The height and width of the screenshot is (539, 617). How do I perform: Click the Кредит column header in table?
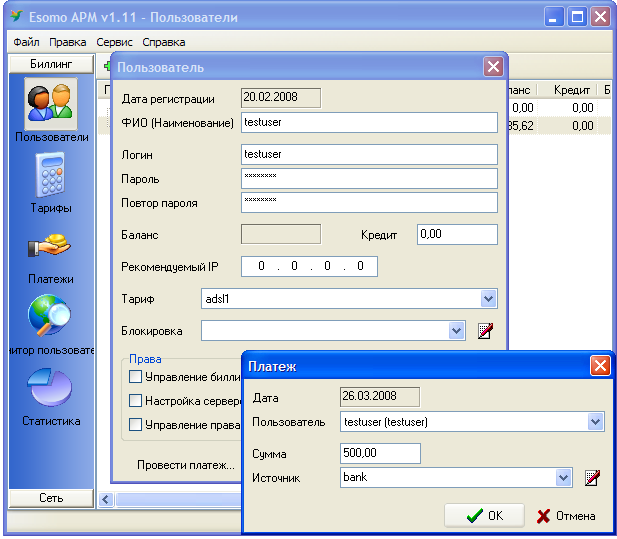571,90
